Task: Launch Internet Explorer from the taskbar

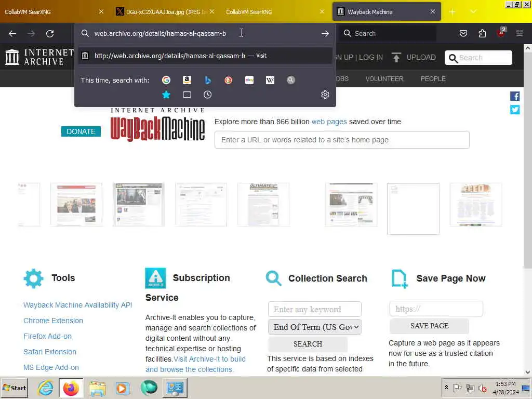Action: pos(45,388)
